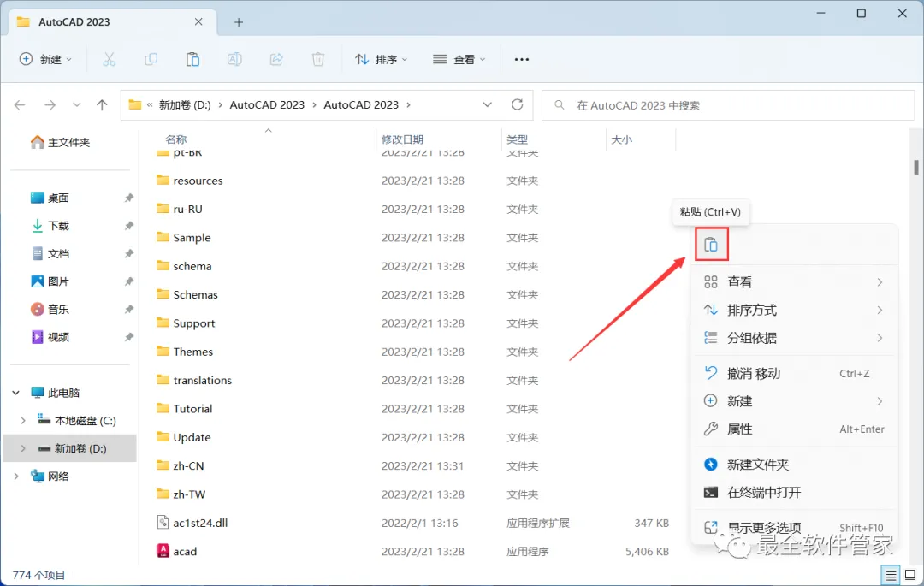The height and width of the screenshot is (586, 924).
Task: Choose 新建文件夹 in the context menu
Action: click(x=795, y=464)
